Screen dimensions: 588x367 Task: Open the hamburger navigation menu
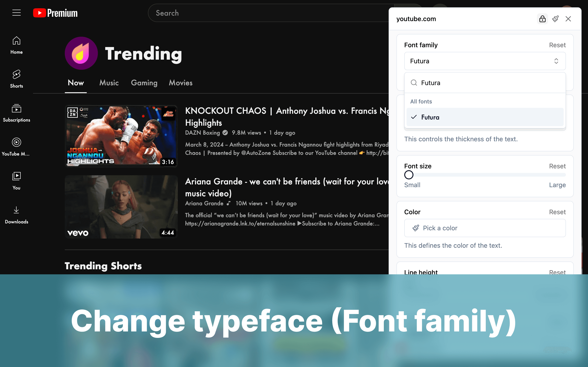[16, 13]
